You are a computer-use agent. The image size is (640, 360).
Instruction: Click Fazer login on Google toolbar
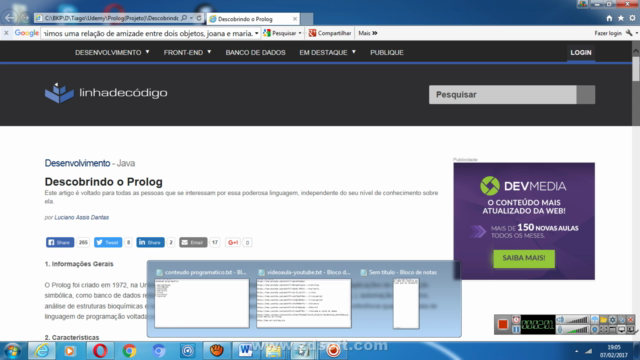608,33
